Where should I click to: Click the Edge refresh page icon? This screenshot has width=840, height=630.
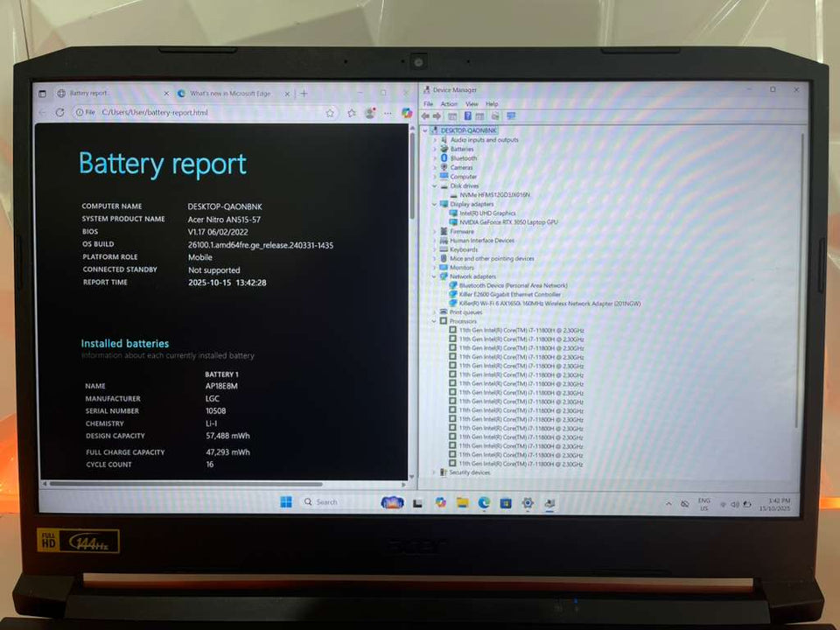(x=59, y=113)
